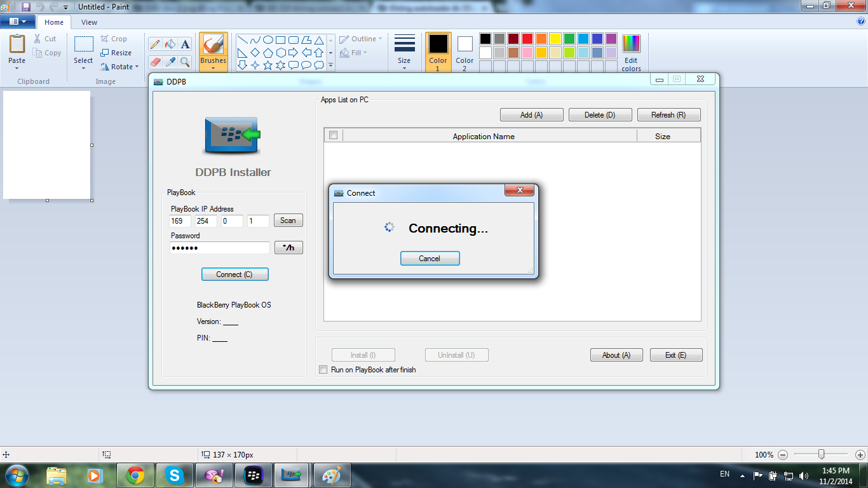868x488 pixels.
Task: Cancel the Connecting dialog
Action: [x=430, y=259]
